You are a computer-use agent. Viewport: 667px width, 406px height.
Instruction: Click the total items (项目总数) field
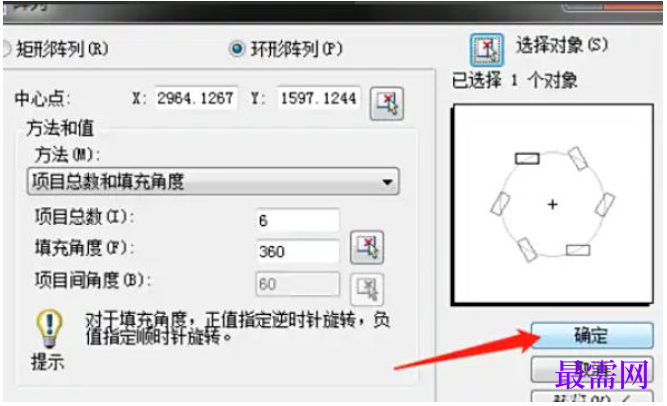coord(297,220)
